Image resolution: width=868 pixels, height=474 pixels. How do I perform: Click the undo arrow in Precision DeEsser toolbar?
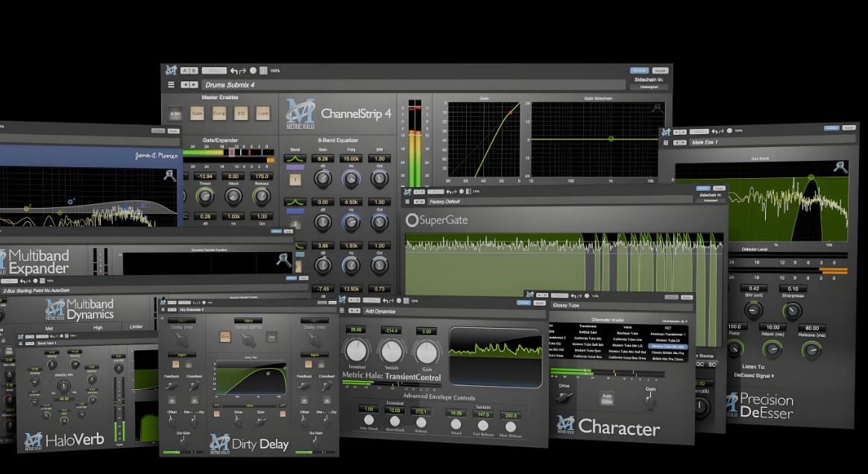pos(714,132)
